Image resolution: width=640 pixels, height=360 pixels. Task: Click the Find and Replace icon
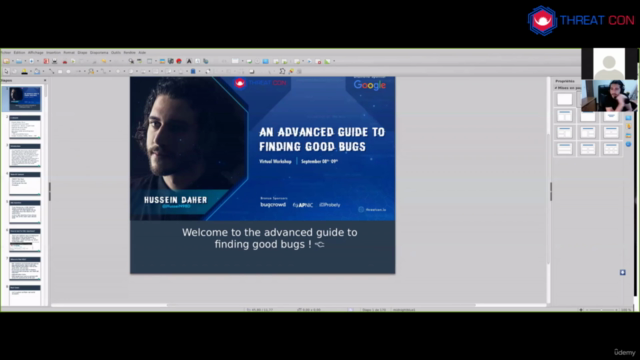click(131, 61)
